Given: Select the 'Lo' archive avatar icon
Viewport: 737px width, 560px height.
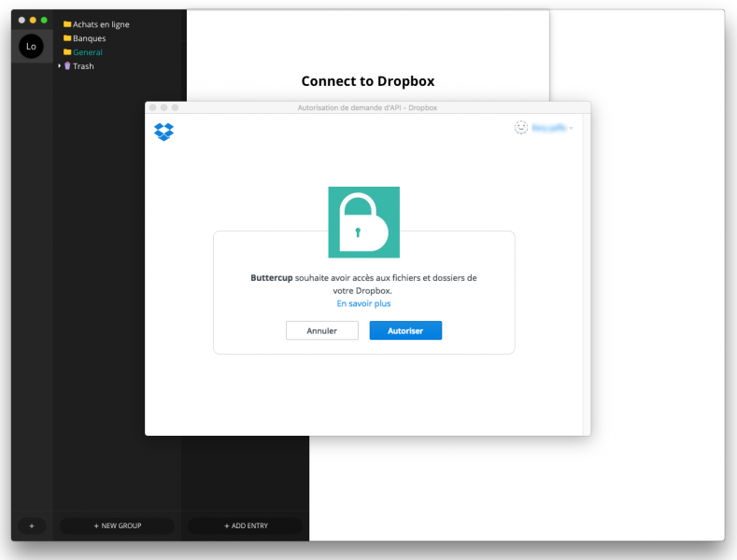Looking at the screenshot, I should (31, 47).
